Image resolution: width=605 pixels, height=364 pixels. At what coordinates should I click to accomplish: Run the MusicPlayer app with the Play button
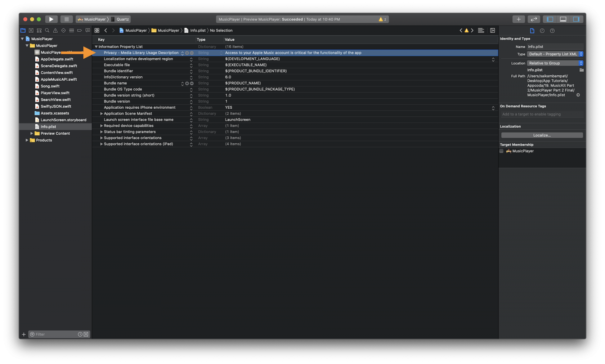tap(51, 19)
